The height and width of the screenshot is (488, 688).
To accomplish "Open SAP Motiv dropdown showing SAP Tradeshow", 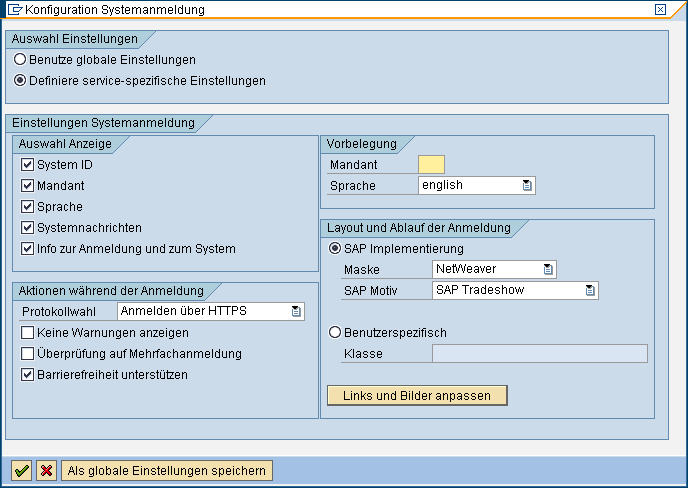I will [515, 290].
